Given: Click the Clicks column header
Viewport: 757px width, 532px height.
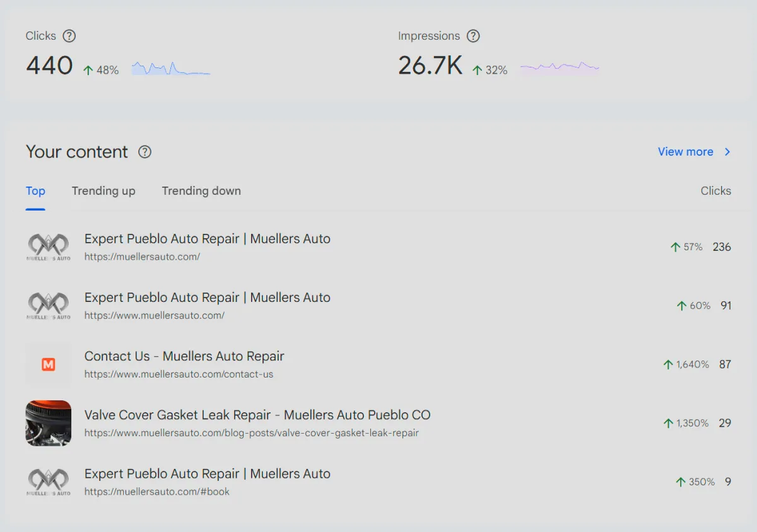Looking at the screenshot, I should click(x=716, y=191).
